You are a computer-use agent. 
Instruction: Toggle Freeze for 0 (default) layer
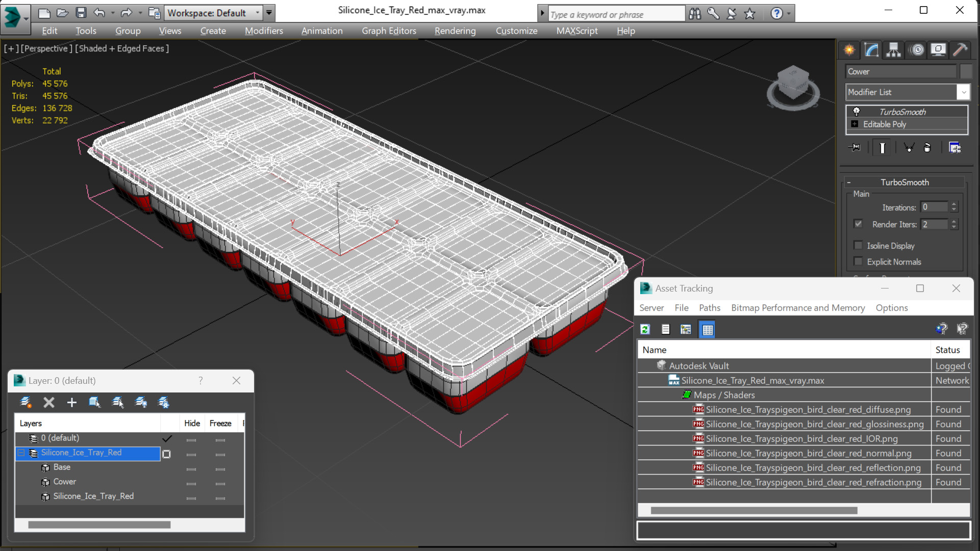tap(220, 440)
